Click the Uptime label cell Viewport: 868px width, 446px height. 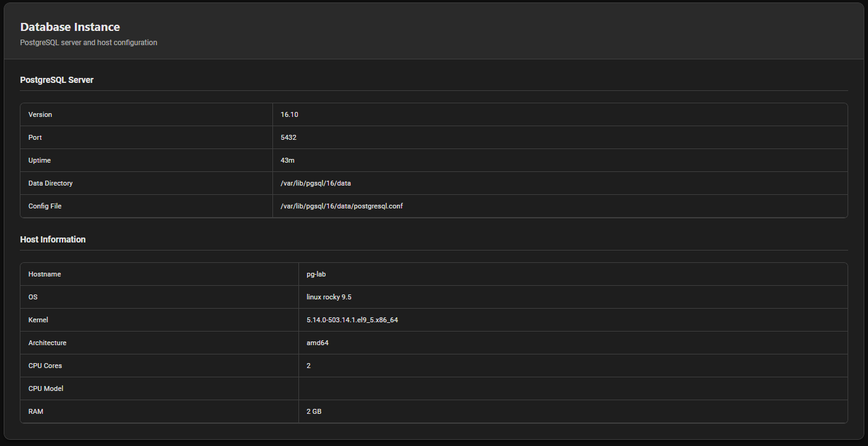click(147, 160)
